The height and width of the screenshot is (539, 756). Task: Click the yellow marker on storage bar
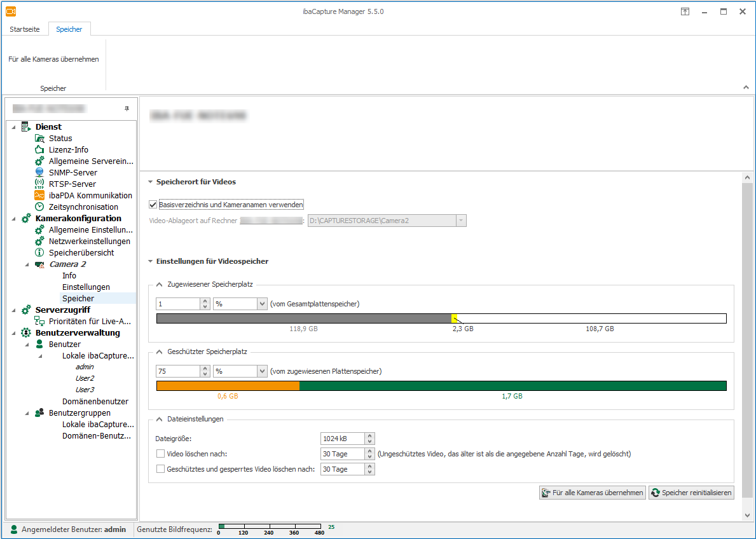tap(455, 318)
